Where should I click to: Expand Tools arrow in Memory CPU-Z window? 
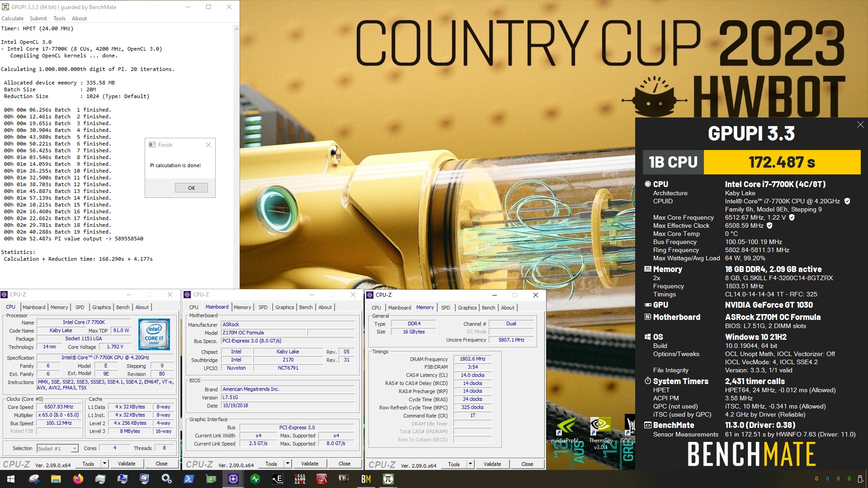[x=470, y=464]
